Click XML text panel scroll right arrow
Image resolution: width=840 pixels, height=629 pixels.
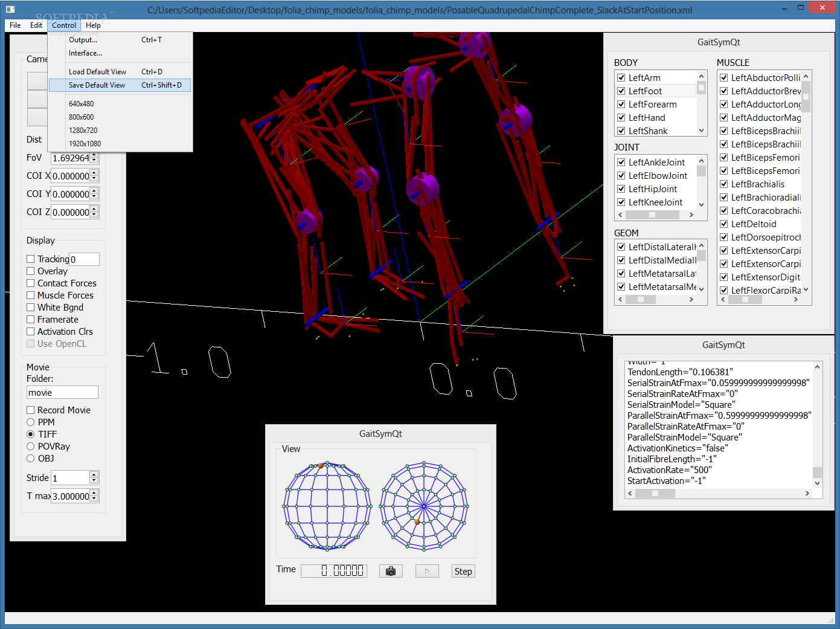[x=807, y=493]
